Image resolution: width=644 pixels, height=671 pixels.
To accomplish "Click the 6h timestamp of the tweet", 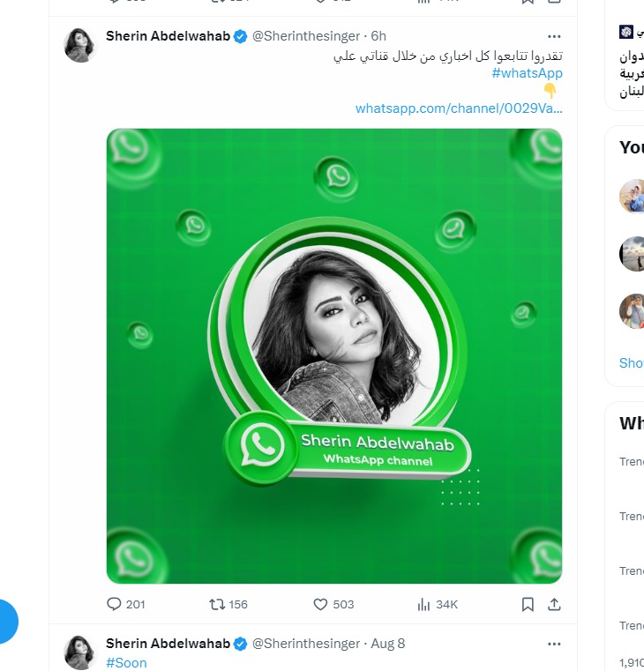I will coord(378,36).
